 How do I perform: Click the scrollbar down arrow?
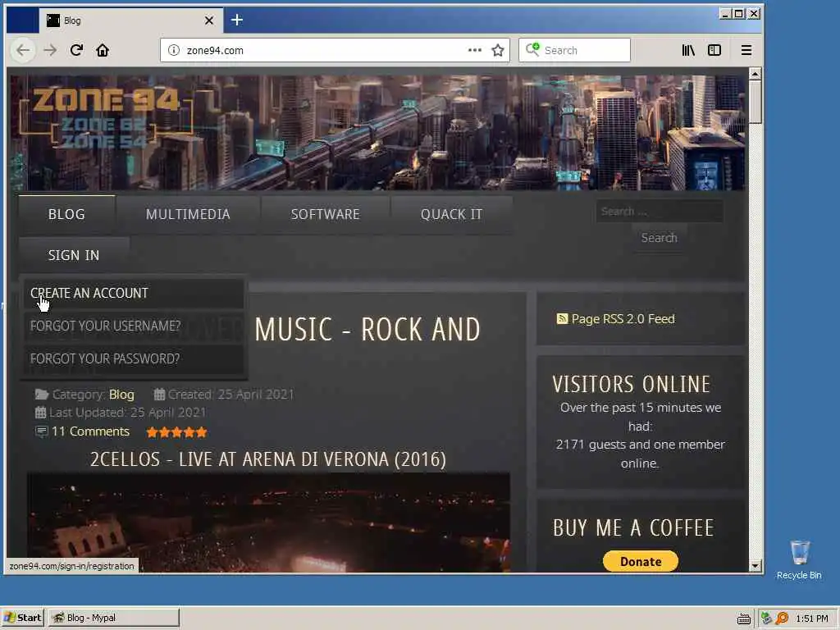point(756,566)
